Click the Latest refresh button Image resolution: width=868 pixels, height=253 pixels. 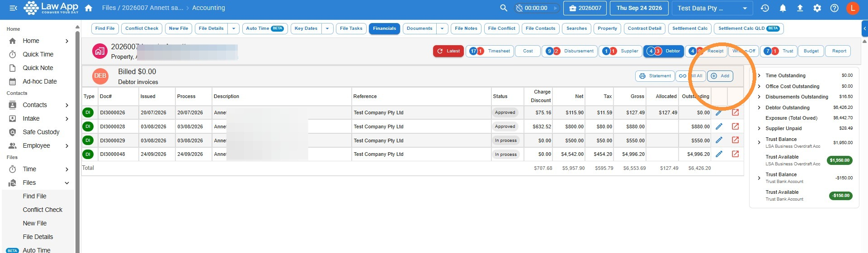pyautogui.click(x=448, y=51)
